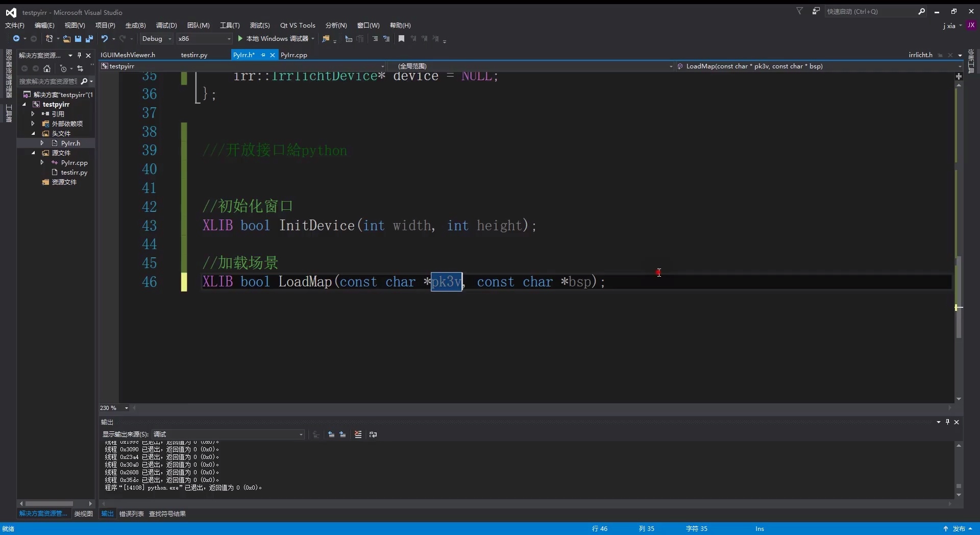Toggle a bookmark using the bookmark icon
The height and width of the screenshot is (535, 980).
(402, 39)
